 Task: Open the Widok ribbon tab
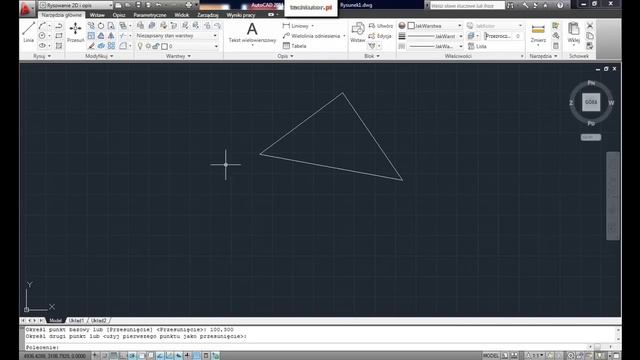(x=182, y=15)
